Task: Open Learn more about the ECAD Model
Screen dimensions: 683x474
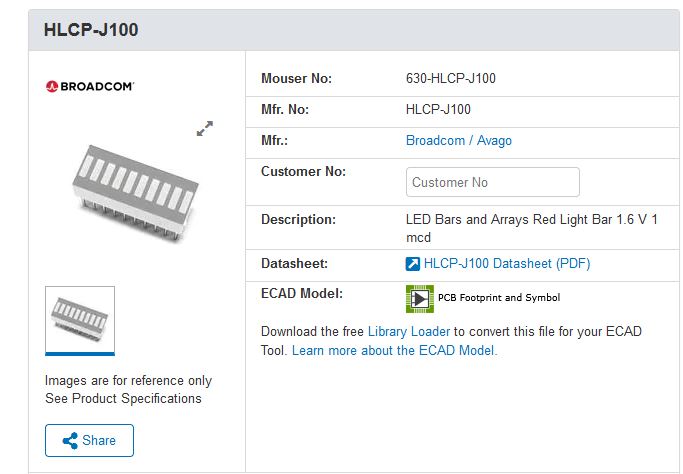Action: point(394,351)
